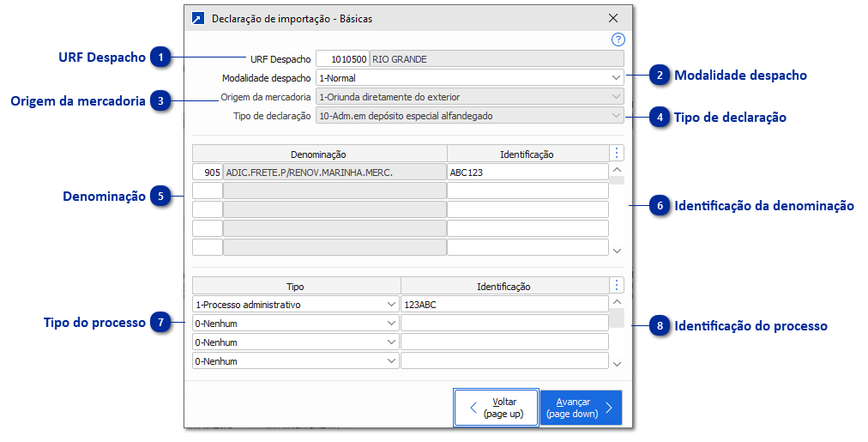Screen dimensions: 868x442
Task: Click the app icon in the title bar
Action: pos(198,18)
